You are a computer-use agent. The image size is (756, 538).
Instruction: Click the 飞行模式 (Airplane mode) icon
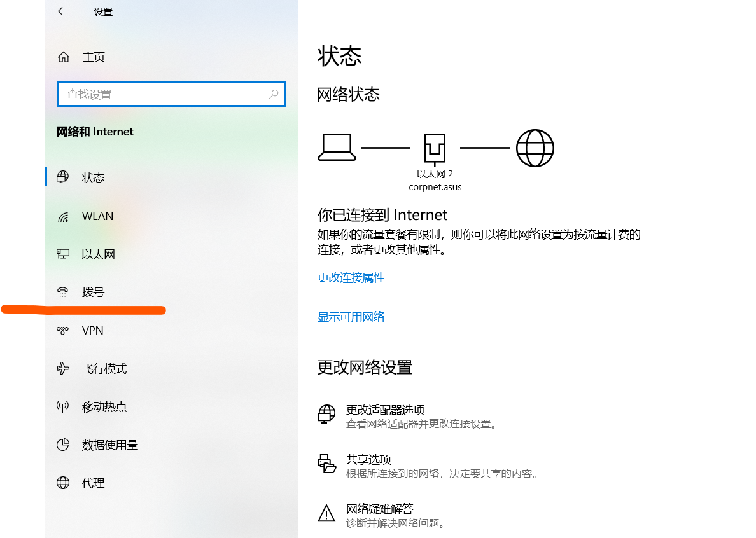(62, 368)
